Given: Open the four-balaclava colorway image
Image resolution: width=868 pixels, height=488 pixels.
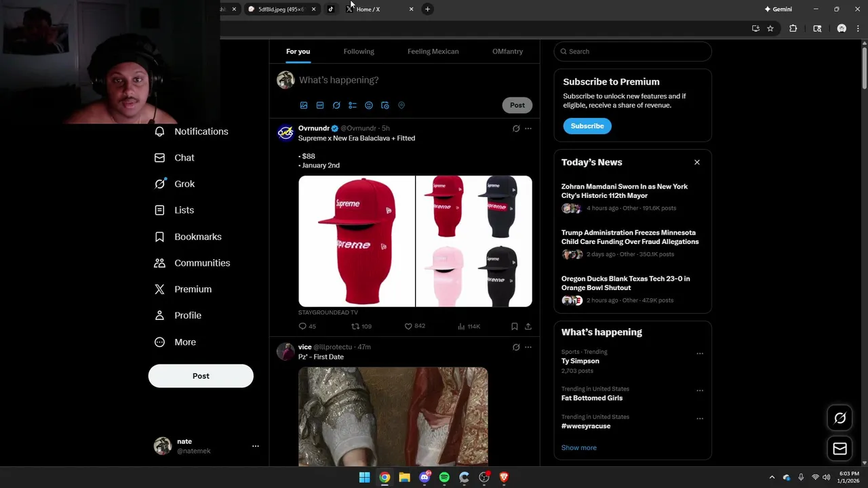Looking at the screenshot, I should [x=474, y=241].
